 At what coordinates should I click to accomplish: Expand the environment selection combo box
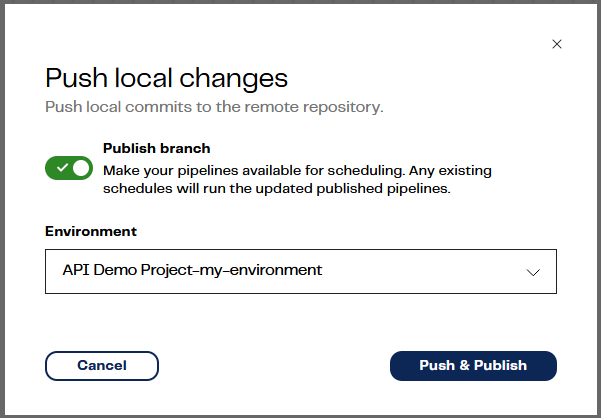pos(301,271)
